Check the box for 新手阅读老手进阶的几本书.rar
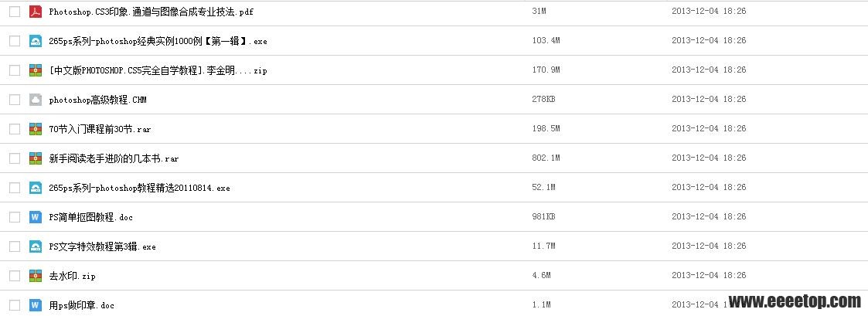This screenshot has height=316, width=868. pyautogui.click(x=15, y=158)
